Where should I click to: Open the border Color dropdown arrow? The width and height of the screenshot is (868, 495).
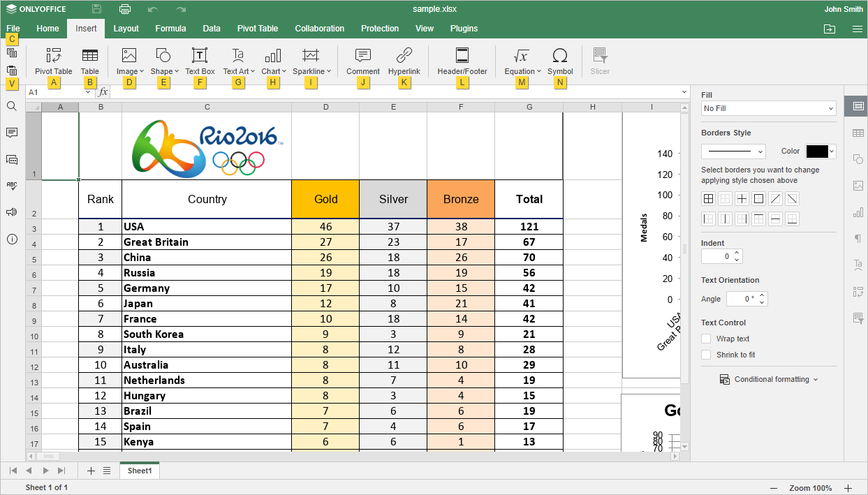coord(832,152)
